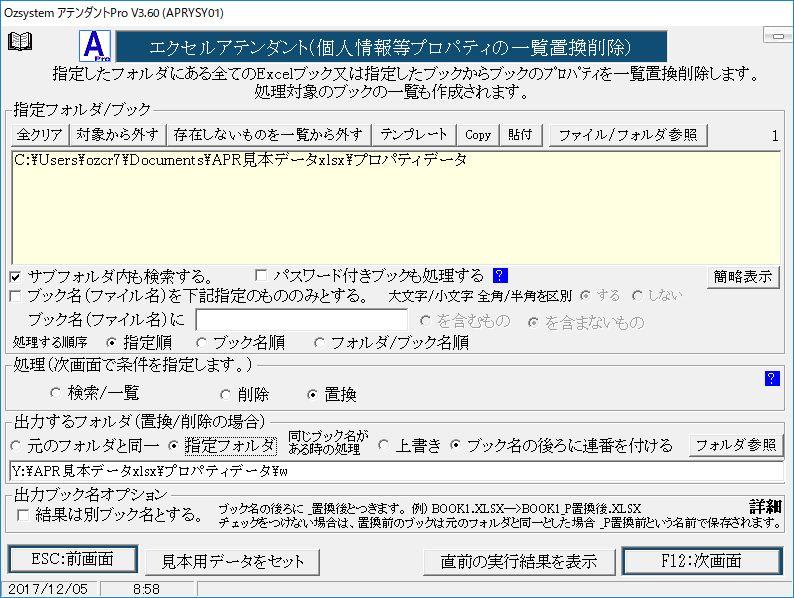
Task: Select 元のフォルダと同一 output option
Action: (x=16, y=446)
